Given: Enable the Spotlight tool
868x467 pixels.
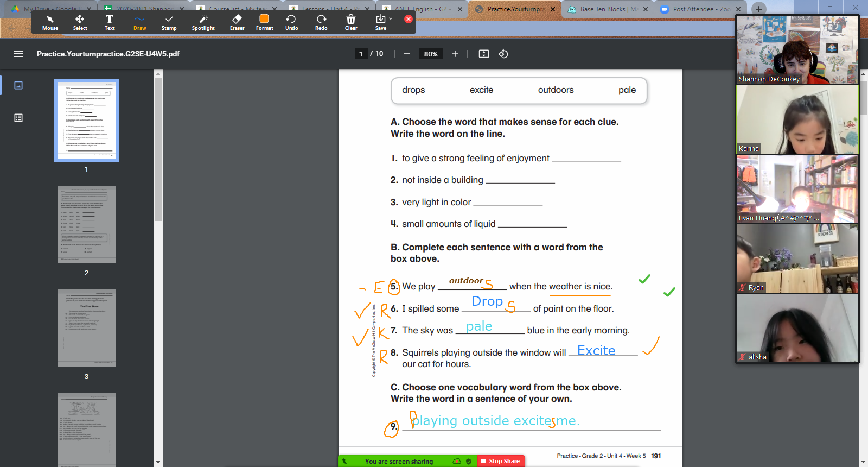Looking at the screenshot, I should [203, 23].
